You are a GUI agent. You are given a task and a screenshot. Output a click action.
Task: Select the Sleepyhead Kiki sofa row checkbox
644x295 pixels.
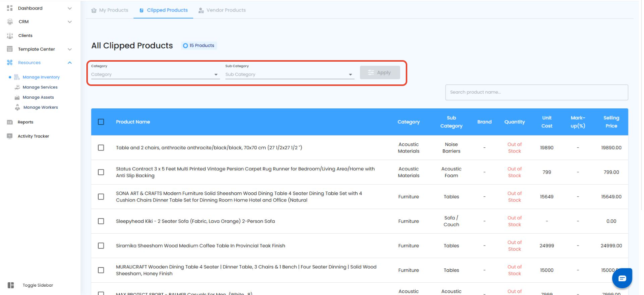tap(101, 221)
